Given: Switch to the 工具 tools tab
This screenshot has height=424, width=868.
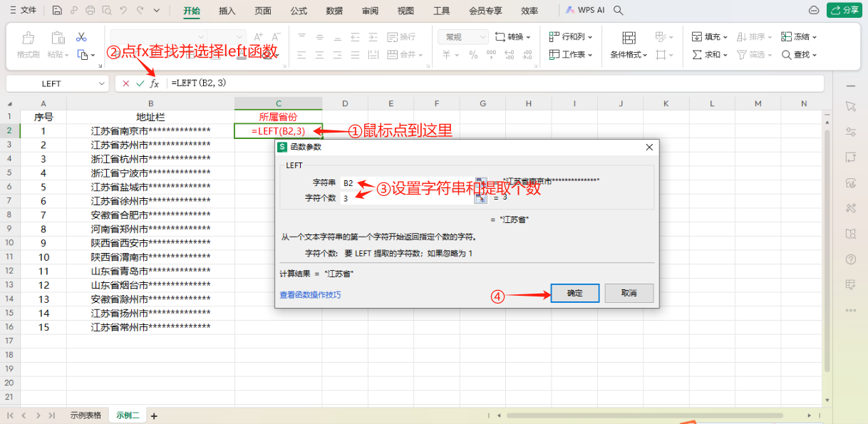Looking at the screenshot, I should click(x=442, y=11).
